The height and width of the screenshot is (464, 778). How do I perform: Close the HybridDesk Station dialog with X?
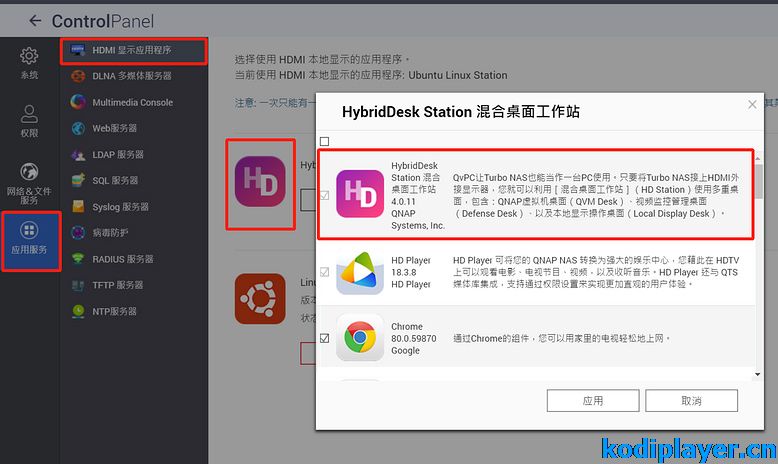point(752,104)
